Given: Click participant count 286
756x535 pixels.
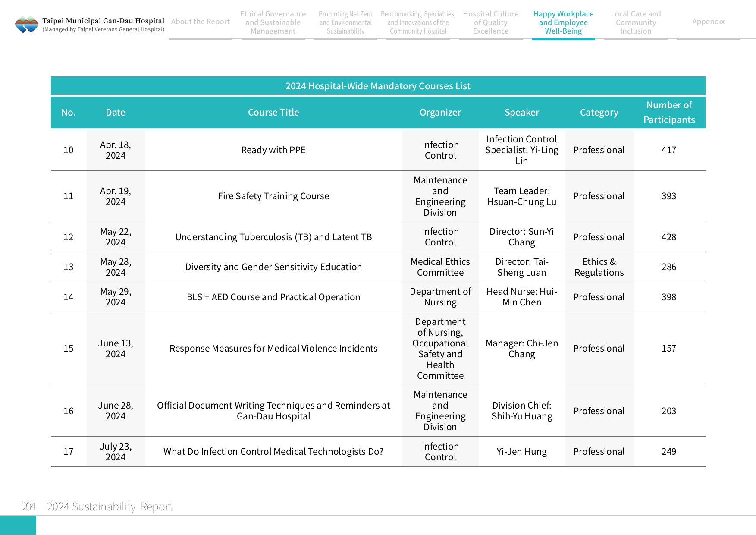Looking at the screenshot, I should 669,267.
